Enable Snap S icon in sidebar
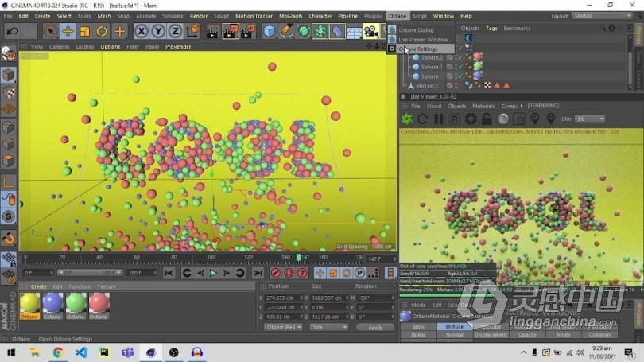Screen dimensions: 644x362 tap(9, 217)
